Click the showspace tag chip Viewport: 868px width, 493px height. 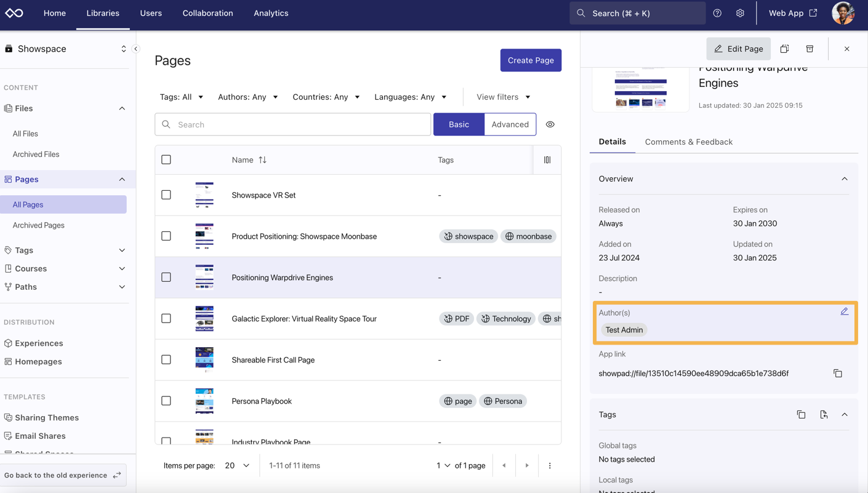[x=468, y=236]
